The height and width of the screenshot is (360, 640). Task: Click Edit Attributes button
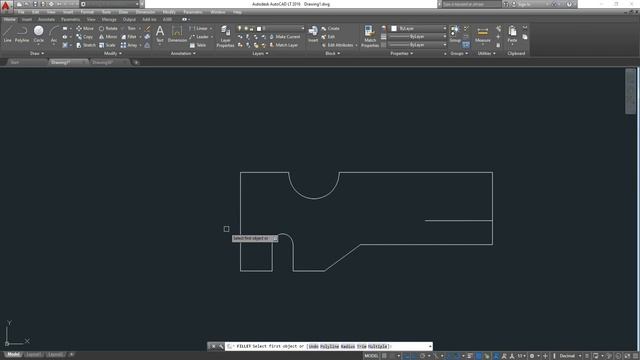[x=338, y=45]
